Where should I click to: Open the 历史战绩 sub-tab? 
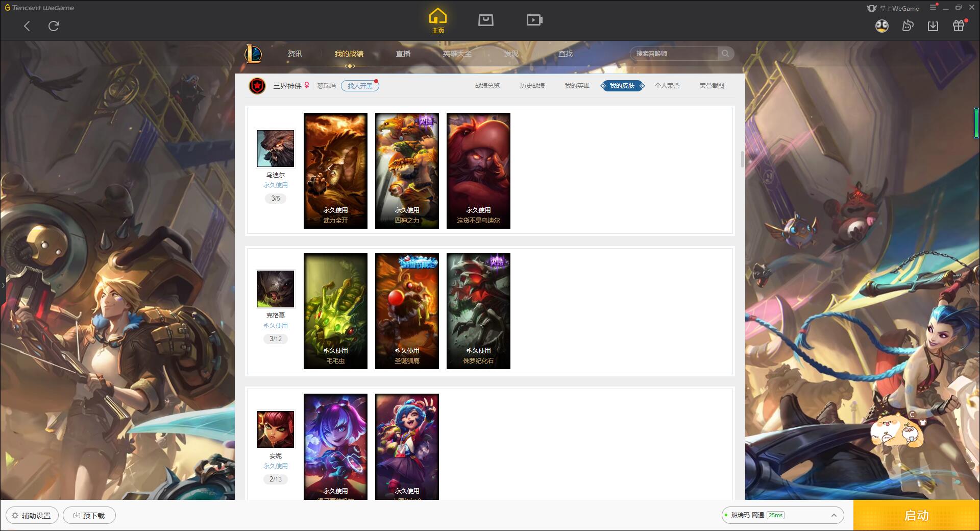[x=532, y=86]
